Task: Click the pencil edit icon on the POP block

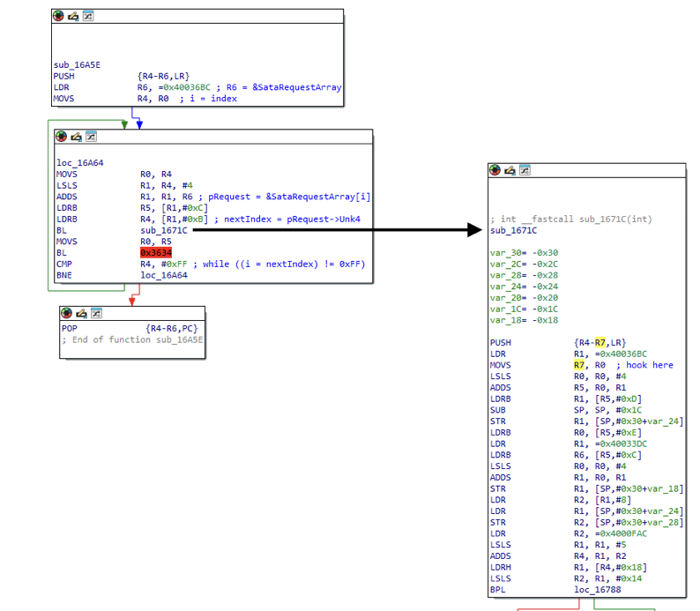Action: pyautogui.click(x=81, y=313)
